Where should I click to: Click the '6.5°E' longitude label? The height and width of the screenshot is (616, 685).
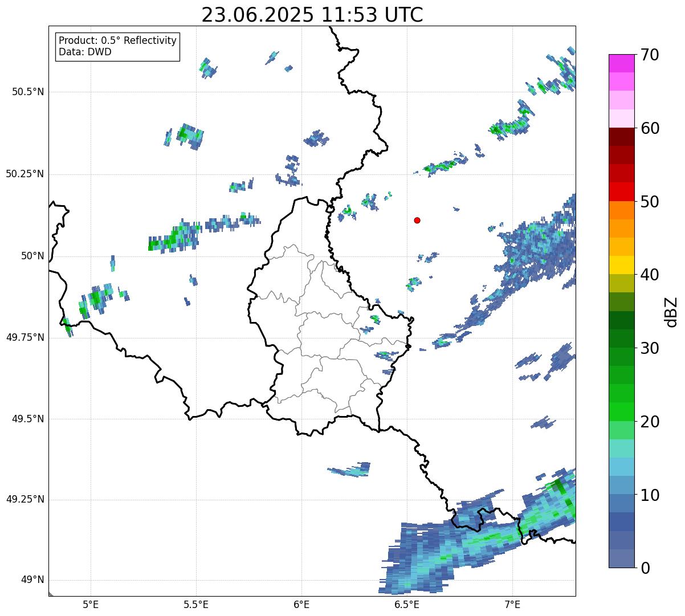(x=407, y=605)
